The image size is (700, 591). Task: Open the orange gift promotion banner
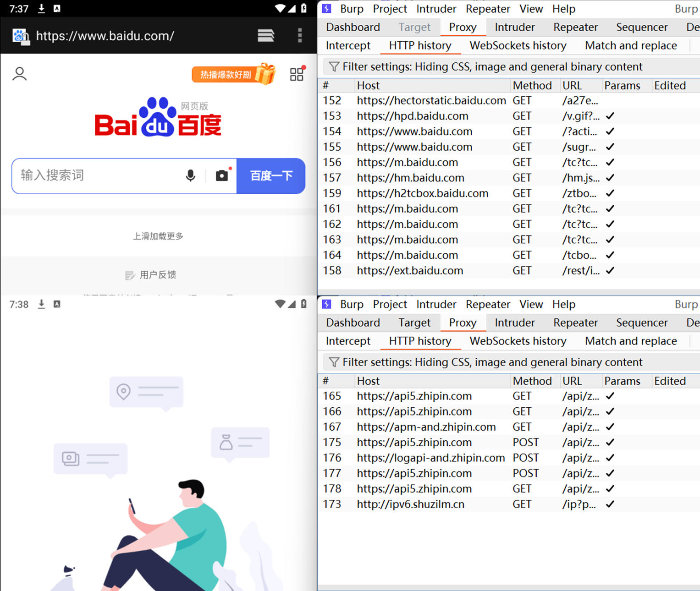tap(234, 74)
